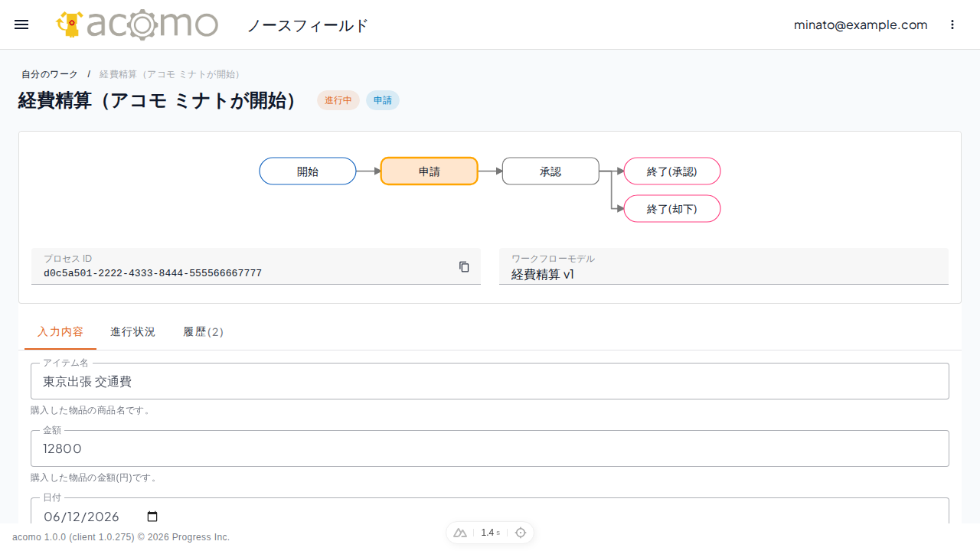This screenshot has width=980, height=551.
Task: Copy the process ID to clipboard
Action: click(x=464, y=266)
